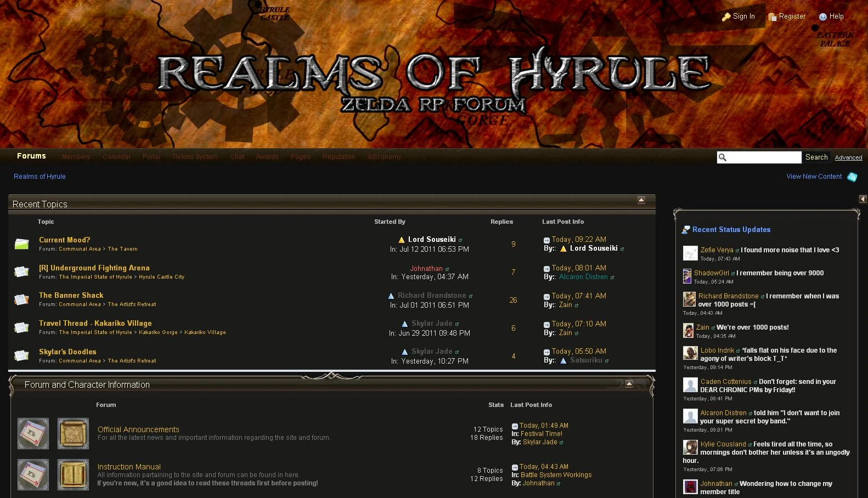Image resolution: width=868 pixels, height=498 pixels.
Task: Collapse the right sidebar with the arrow
Action: point(863,199)
